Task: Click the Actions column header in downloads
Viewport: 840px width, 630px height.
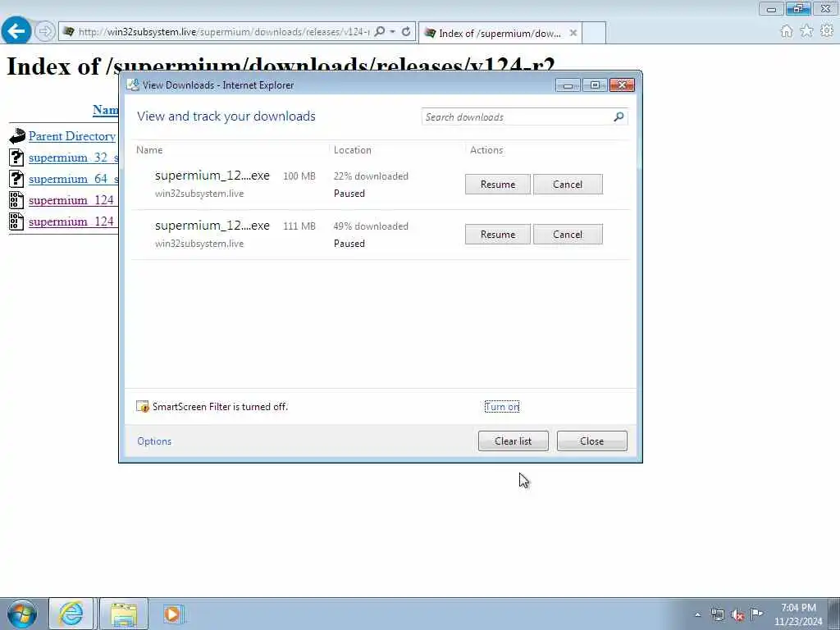Action: tap(486, 150)
